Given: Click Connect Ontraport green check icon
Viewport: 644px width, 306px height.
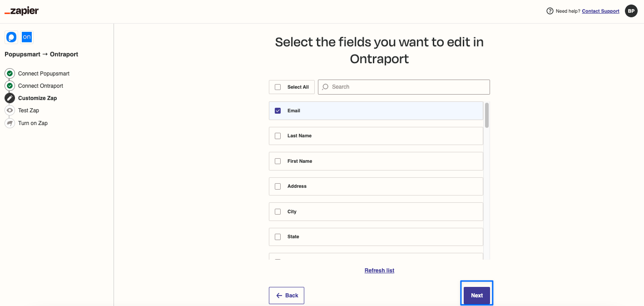Looking at the screenshot, I should click(x=10, y=85).
